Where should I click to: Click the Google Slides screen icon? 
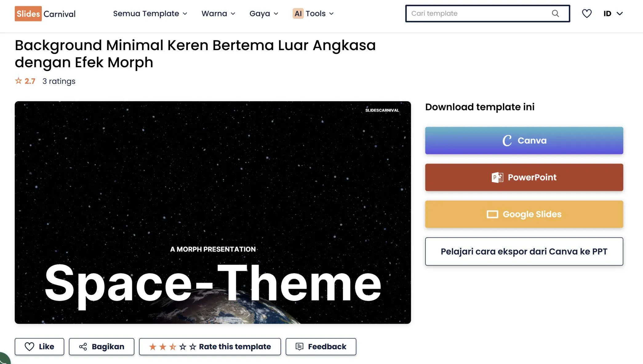[492, 214]
